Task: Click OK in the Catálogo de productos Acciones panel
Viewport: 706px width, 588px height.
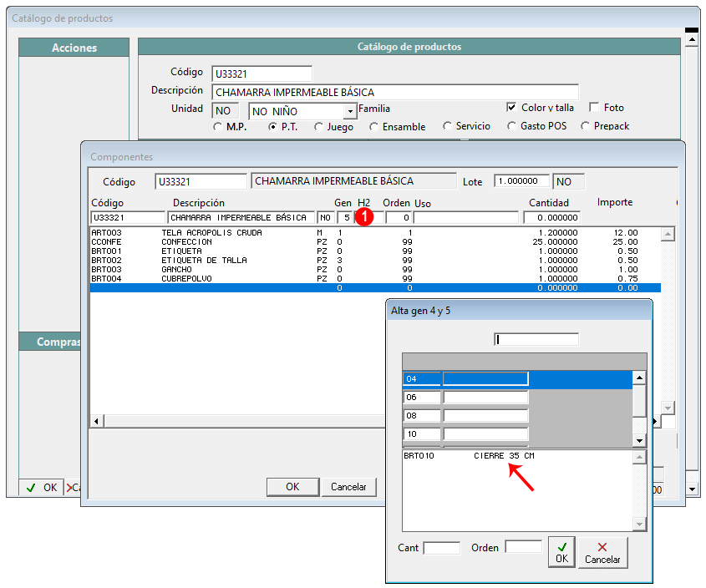Action: [x=42, y=488]
